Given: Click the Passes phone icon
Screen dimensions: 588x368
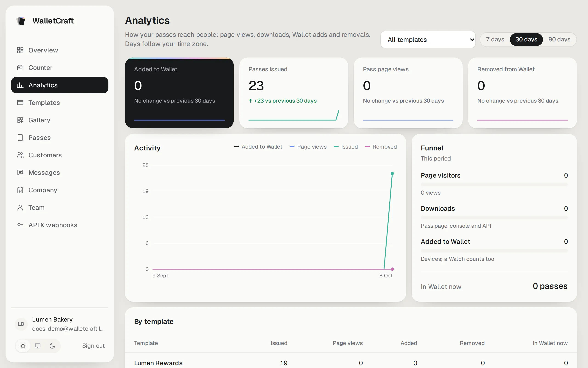Looking at the screenshot, I should click(20, 138).
